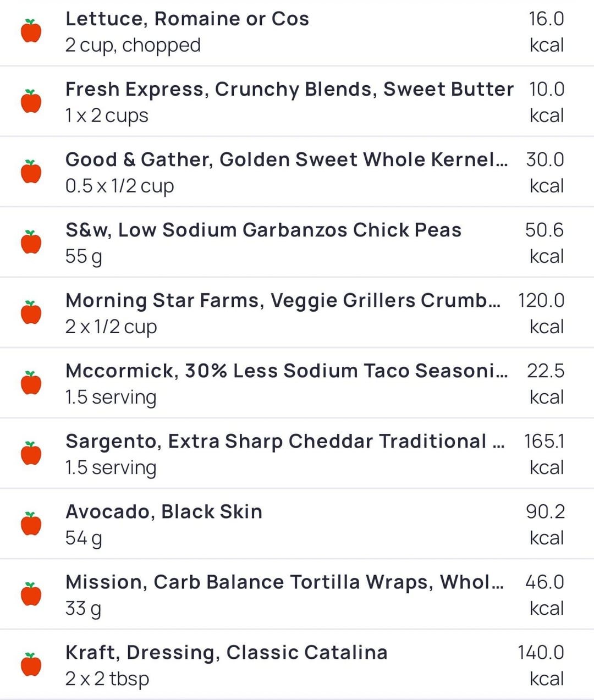Open Kraft Dressing Classic Catalina entry
Screen dimensions: 594x700
coord(297,665)
